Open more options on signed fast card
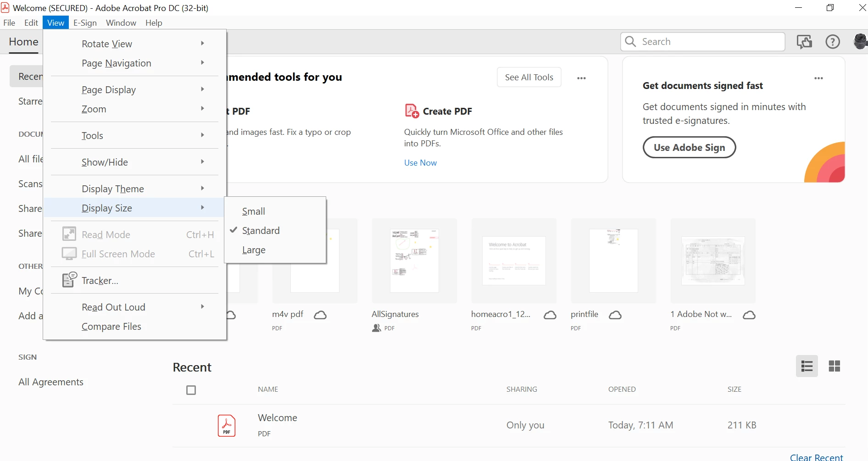 818,78
